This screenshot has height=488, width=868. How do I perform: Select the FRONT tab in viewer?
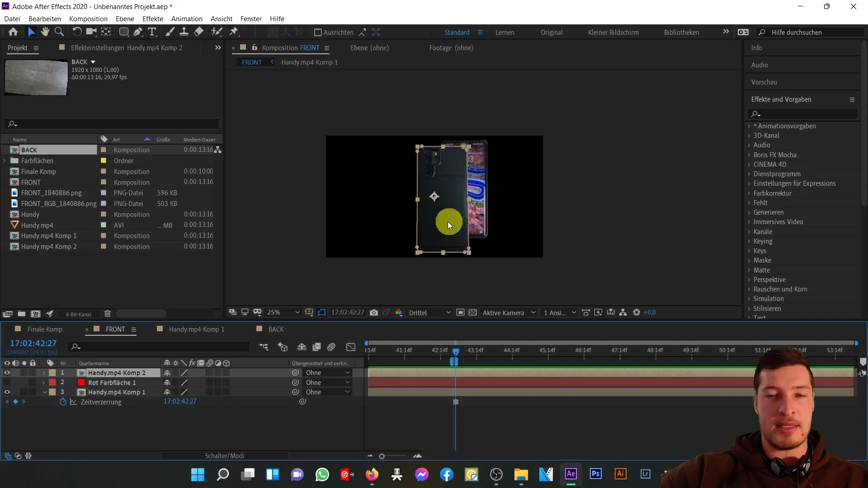pyautogui.click(x=251, y=62)
